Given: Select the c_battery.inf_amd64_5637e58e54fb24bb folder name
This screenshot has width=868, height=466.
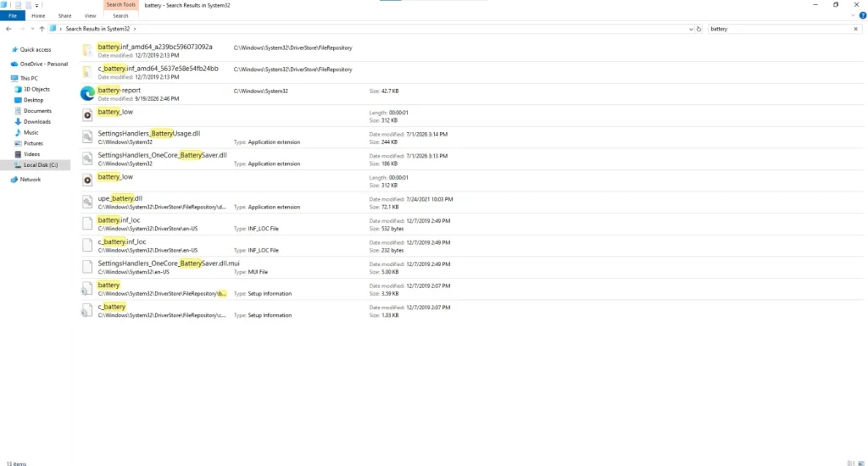Looking at the screenshot, I should click(159, 69).
